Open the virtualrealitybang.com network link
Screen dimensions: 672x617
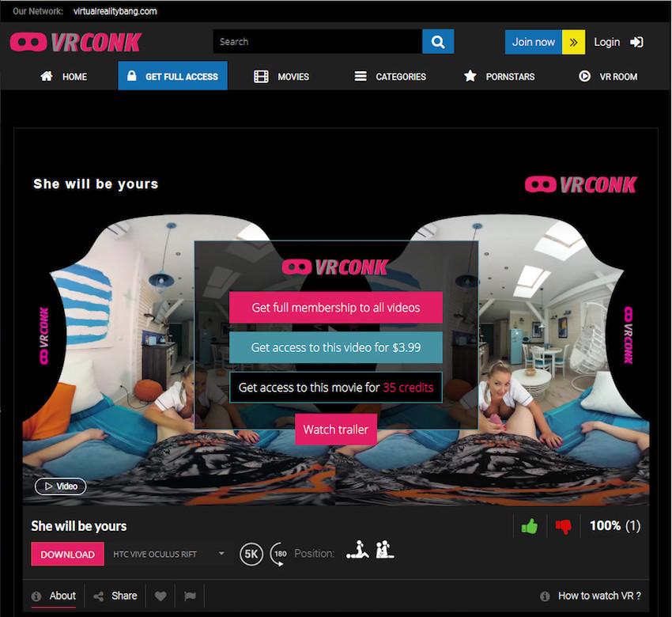tap(115, 11)
